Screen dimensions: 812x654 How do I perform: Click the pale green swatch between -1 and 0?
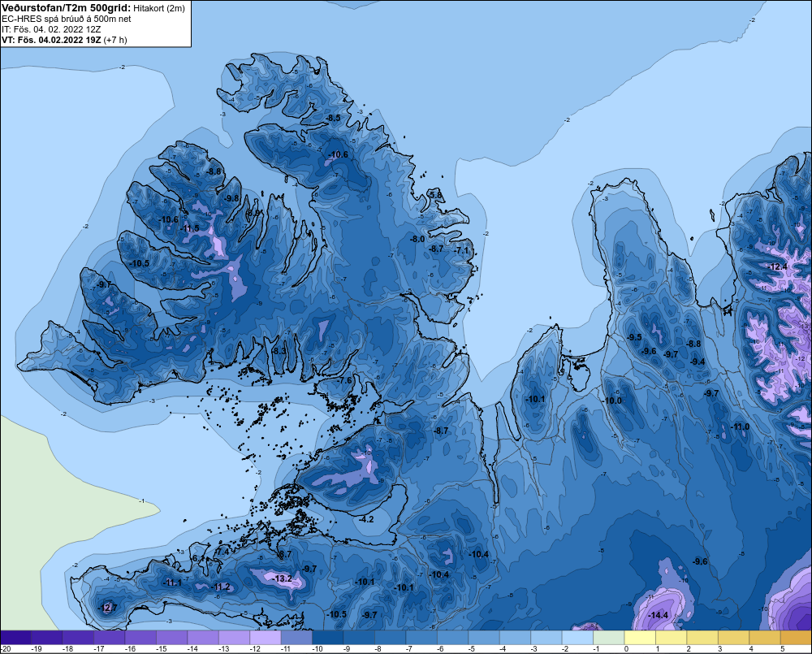(608, 637)
